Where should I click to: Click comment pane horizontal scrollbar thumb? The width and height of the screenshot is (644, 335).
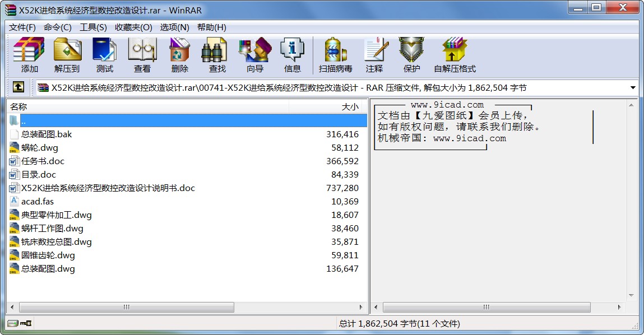487,307
